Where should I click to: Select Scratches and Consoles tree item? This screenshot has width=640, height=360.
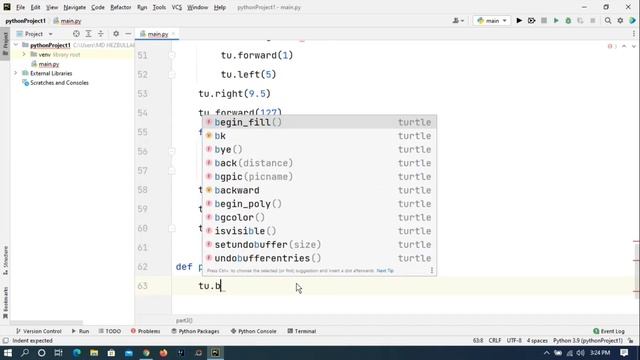(x=59, y=83)
